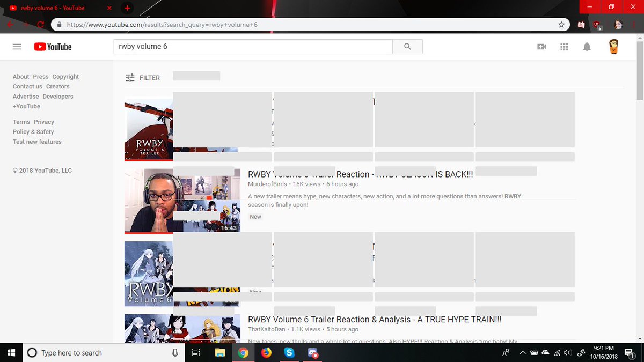Go to YouTube home via logo
Image resolution: width=644 pixels, height=362 pixels.
pyautogui.click(x=53, y=47)
